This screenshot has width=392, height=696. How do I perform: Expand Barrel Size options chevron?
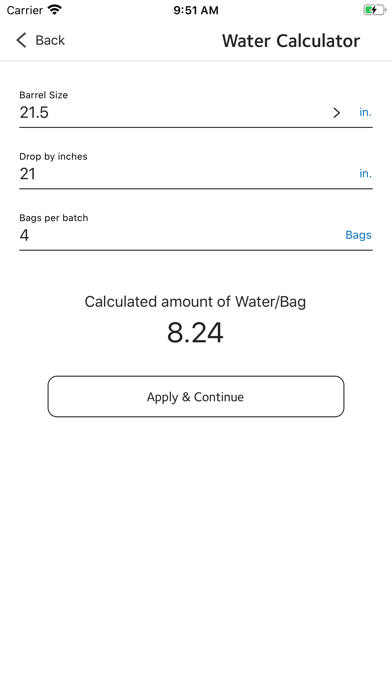[337, 113]
